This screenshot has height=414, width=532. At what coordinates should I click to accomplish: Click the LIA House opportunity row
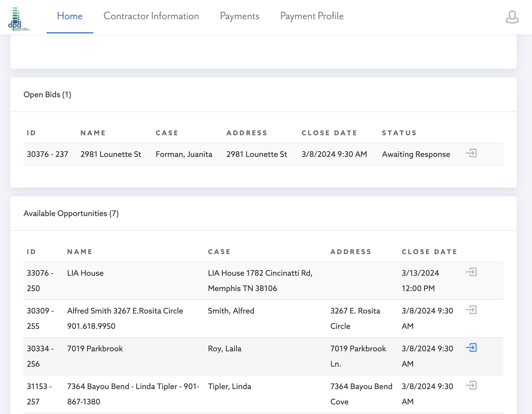click(85, 273)
